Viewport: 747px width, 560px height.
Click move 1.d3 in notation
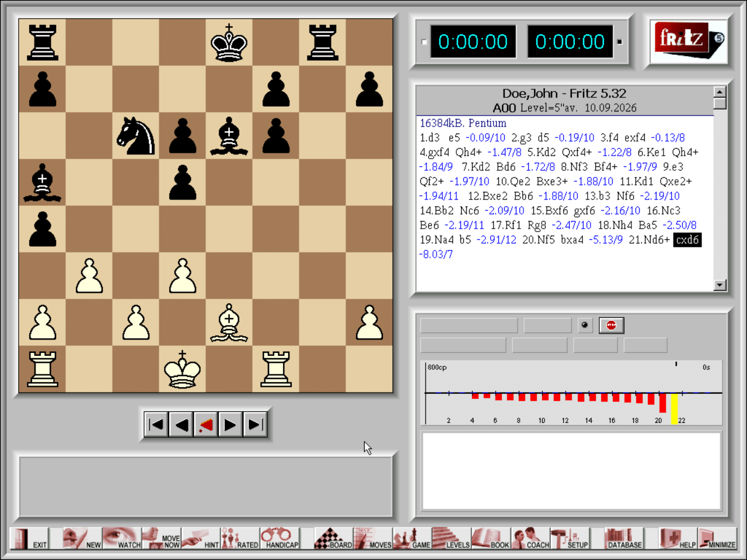pos(430,138)
